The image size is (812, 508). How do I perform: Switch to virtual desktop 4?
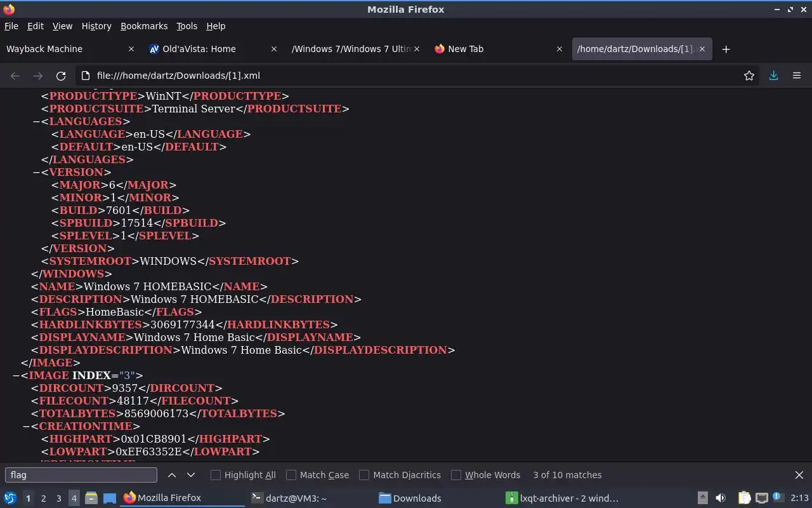click(74, 498)
